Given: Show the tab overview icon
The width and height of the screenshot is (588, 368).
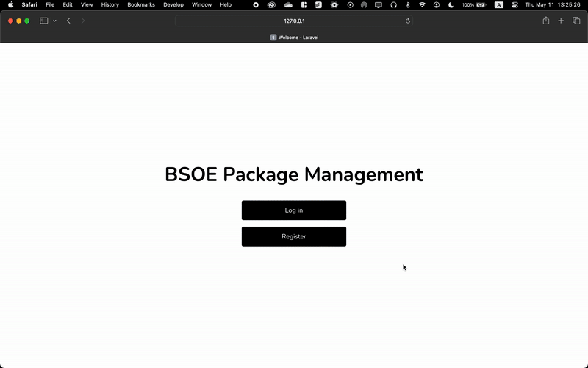Looking at the screenshot, I should pos(576,21).
